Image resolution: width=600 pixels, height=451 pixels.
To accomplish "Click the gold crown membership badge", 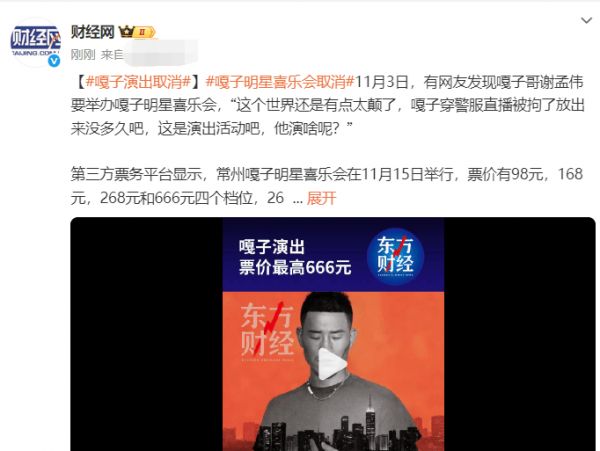I will (137, 32).
